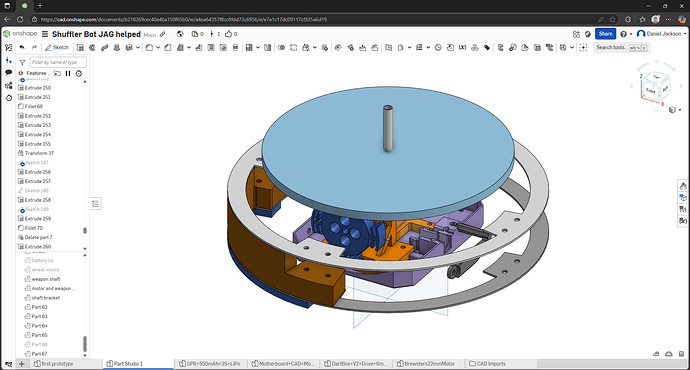Open the variable tool icon
This screenshot has width=690, height=370.
[x=462, y=48]
